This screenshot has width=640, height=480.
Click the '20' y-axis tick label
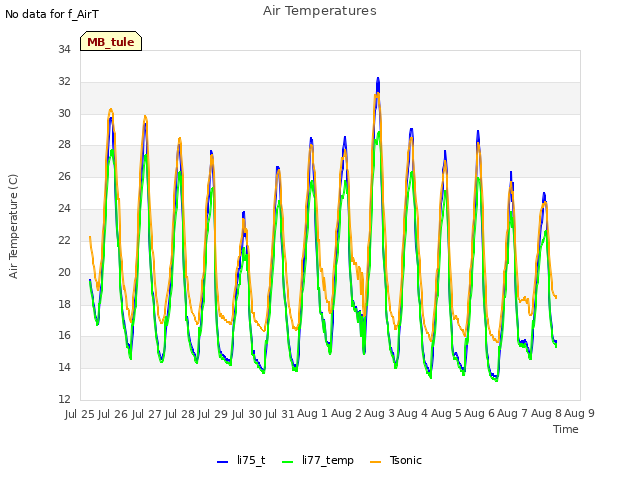(x=64, y=272)
